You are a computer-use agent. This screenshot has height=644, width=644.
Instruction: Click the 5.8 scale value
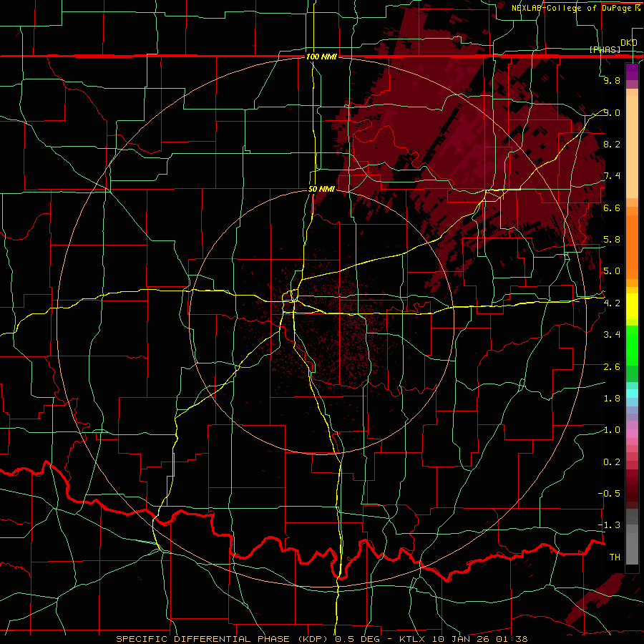click(x=612, y=240)
